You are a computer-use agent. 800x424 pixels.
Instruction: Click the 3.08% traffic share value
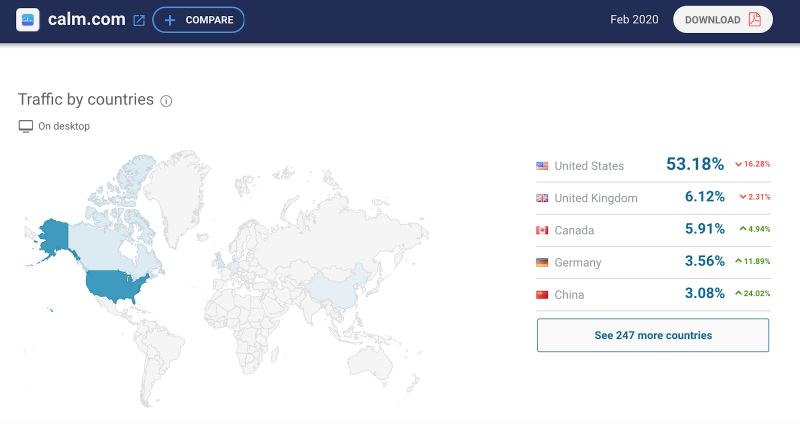coord(705,293)
